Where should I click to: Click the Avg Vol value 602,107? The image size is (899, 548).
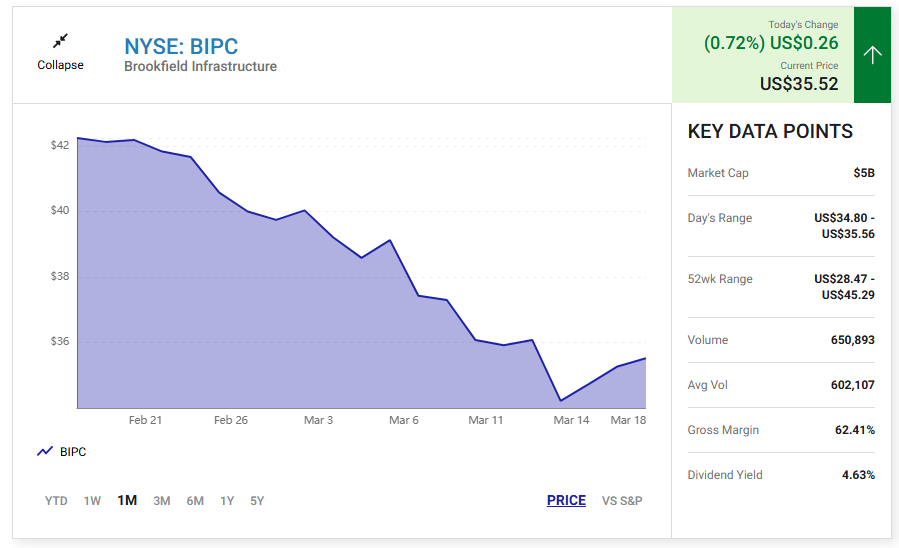[x=853, y=385]
